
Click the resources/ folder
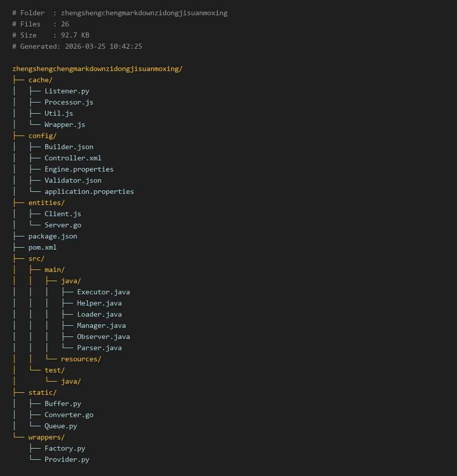point(81,359)
